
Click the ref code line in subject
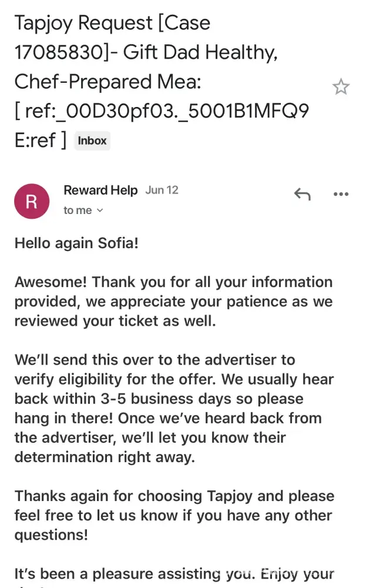(162, 111)
